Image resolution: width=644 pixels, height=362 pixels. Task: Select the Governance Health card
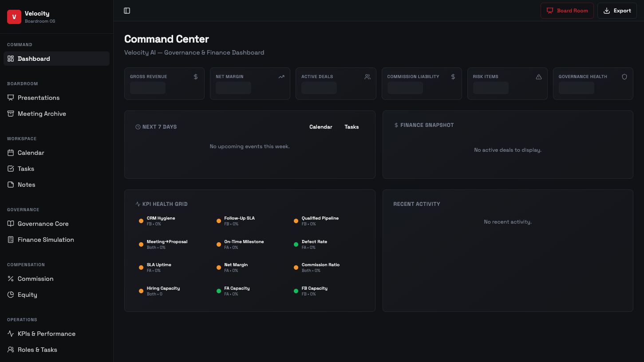[x=593, y=83]
